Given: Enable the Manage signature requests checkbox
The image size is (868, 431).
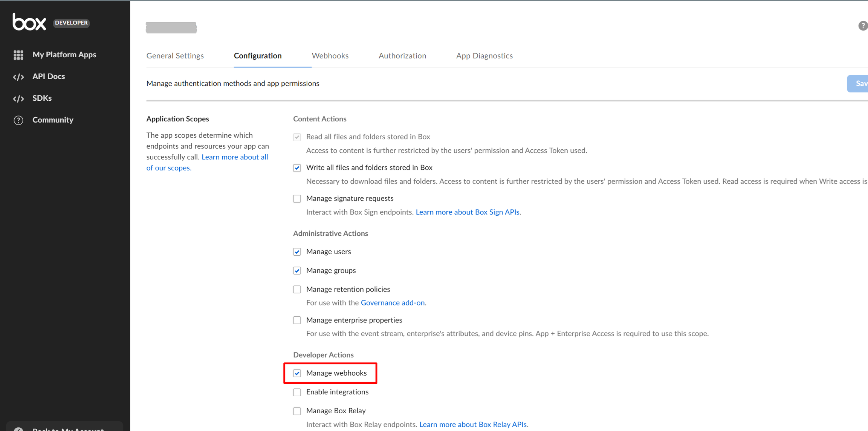Looking at the screenshot, I should [297, 199].
